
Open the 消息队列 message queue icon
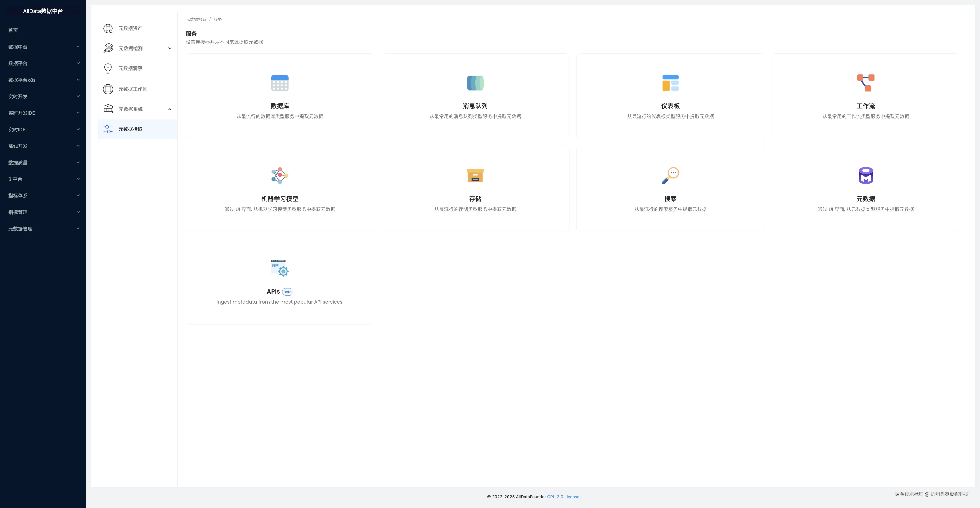[475, 83]
